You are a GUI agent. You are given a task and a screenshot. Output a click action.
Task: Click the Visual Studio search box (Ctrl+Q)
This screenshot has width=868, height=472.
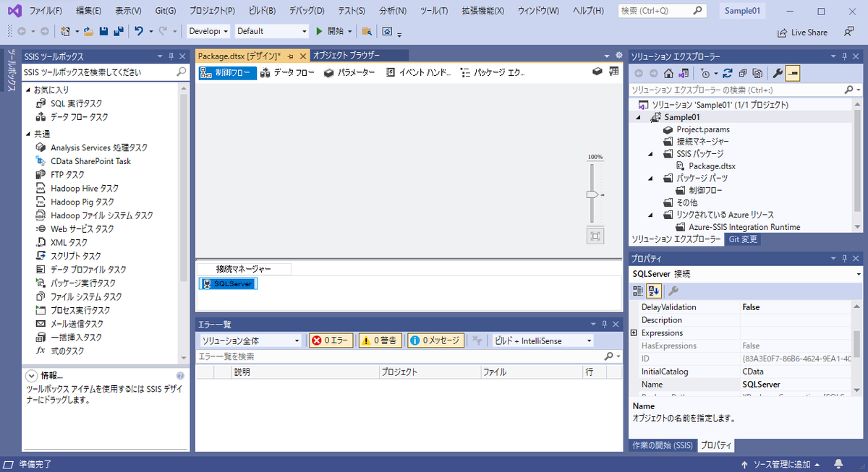[663, 11]
